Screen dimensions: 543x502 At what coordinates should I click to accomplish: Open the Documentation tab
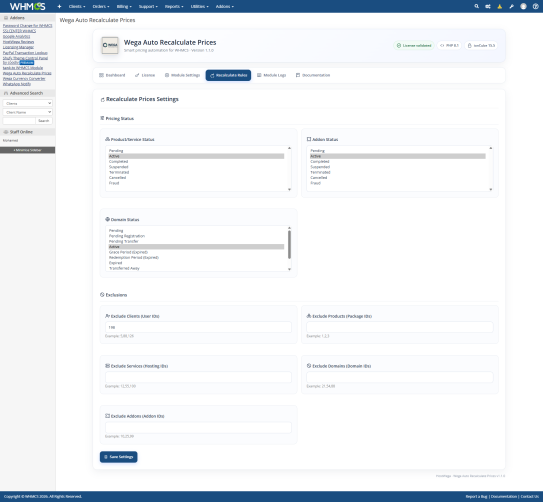click(313, 75)
